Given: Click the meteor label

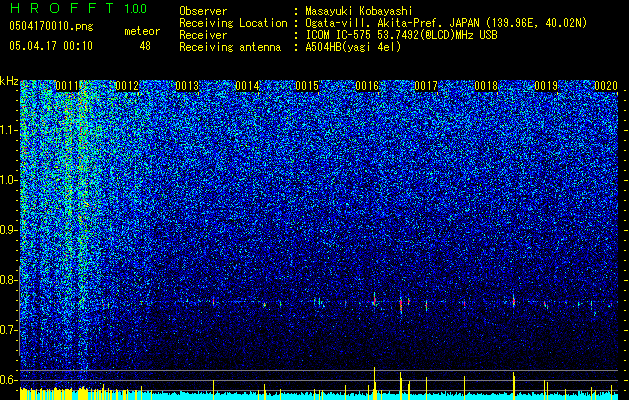Looking at the screenshot, I should pos(142,31).
